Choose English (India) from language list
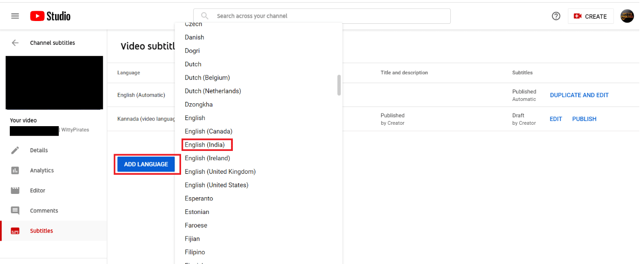Screen dimensions: 644x264 click(x=204, y=145)
